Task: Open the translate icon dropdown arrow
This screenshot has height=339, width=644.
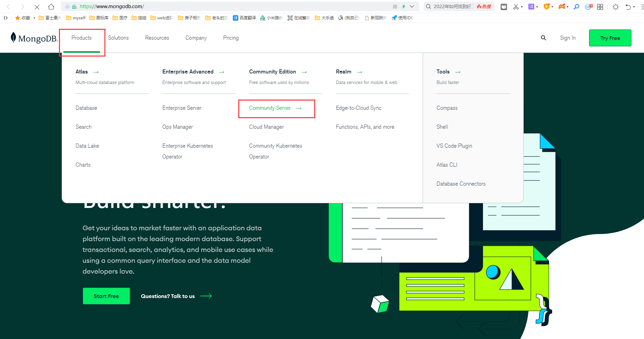Action: [x=537, y=7]
